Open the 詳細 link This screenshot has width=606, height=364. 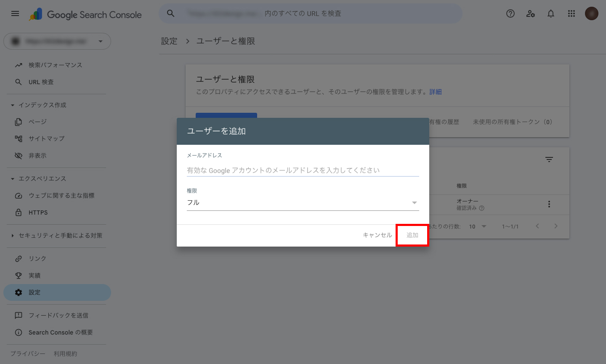(436, 92)
